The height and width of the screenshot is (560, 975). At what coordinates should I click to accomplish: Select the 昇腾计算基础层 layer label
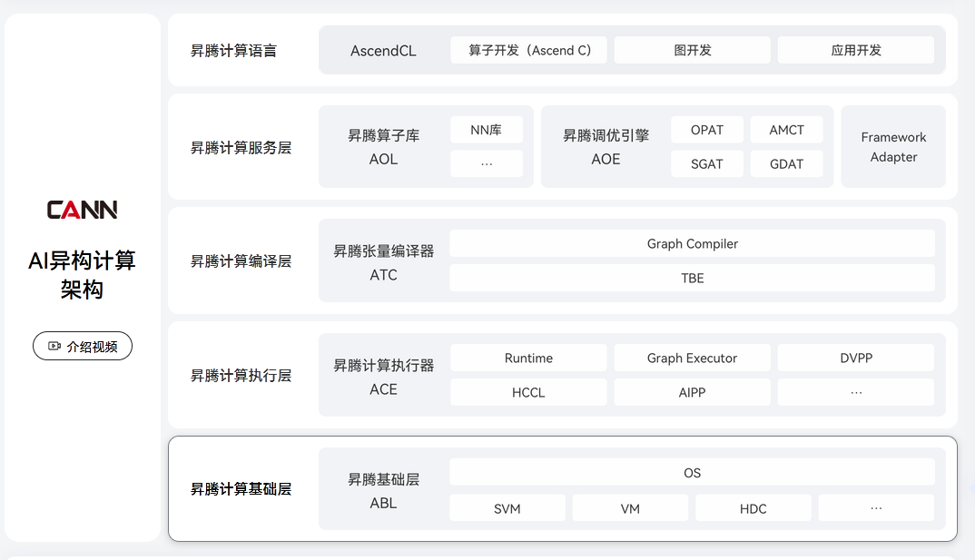[x=241, y=489]
